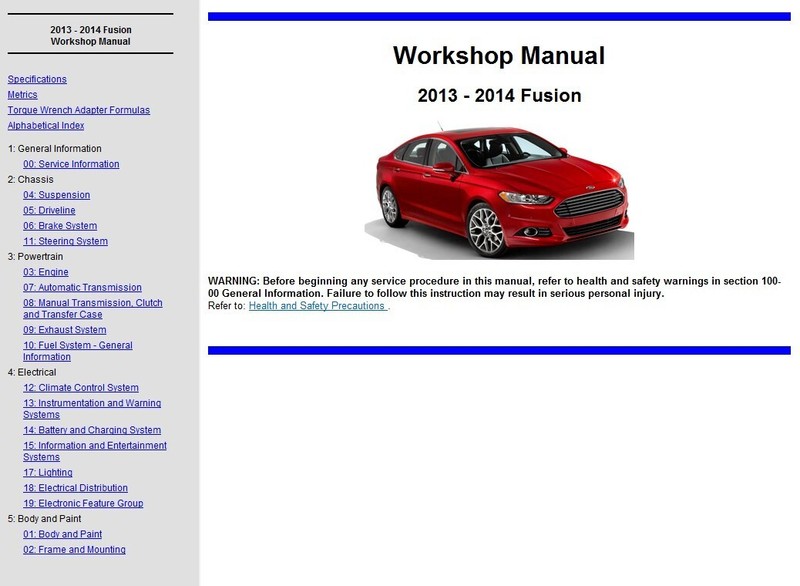Open 18: Electrical Distribution section
Image resolution: width=800 pixels, height=586 pixels.
click(x=76, y=488)
